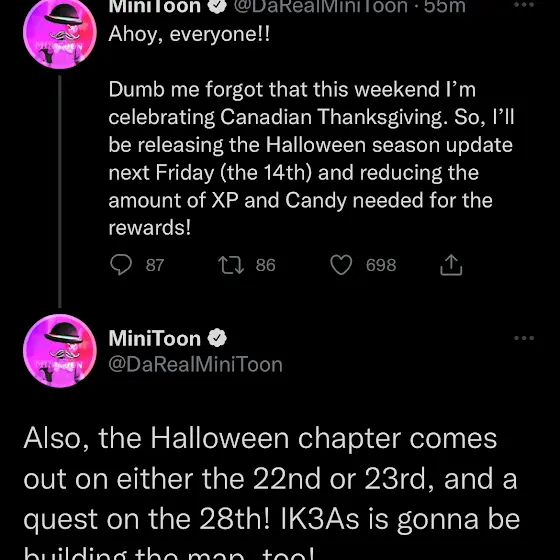Viewport: 560px width, 560px height.
Task: Open MiniToon avatar on first tweet
Action: coord(60,34)
